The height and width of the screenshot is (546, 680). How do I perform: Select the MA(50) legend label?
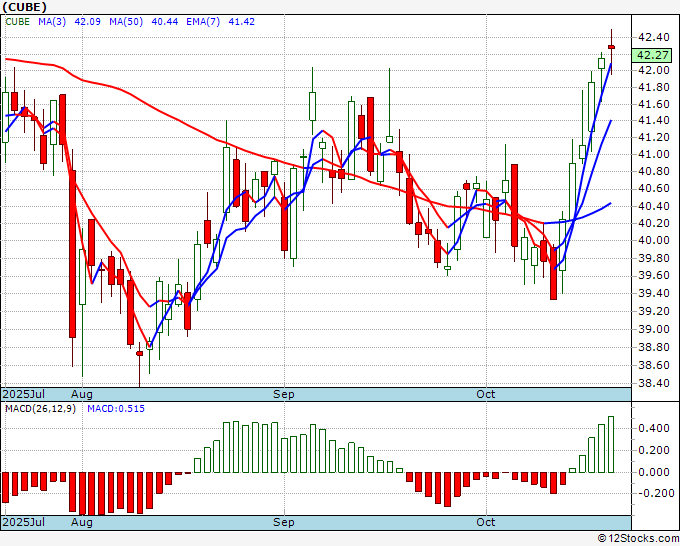[x=126, y=22]
